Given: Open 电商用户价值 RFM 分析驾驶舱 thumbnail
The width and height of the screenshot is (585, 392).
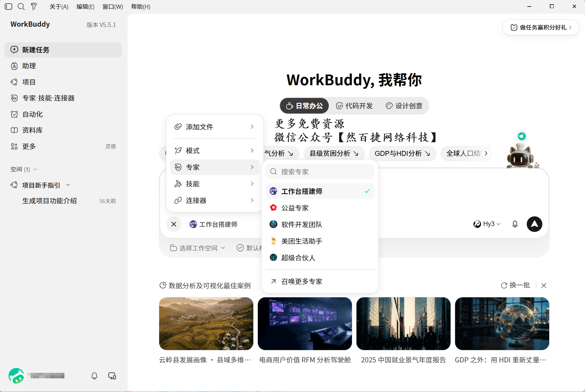Looking at the screenshot, I should point(305,324).
